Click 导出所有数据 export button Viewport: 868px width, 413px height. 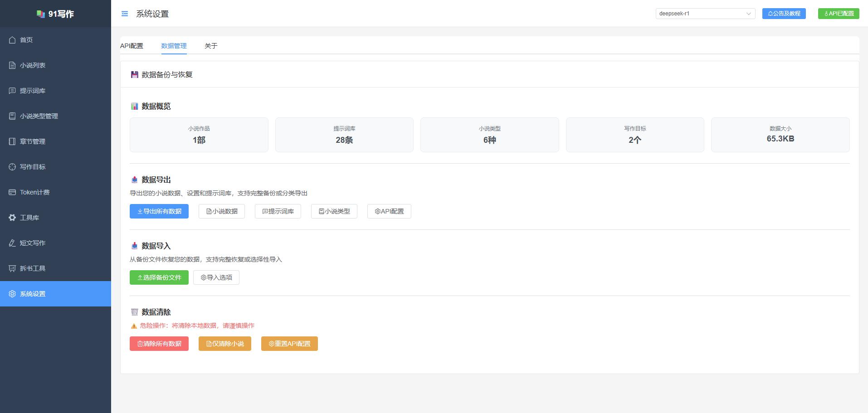[159, 211]
